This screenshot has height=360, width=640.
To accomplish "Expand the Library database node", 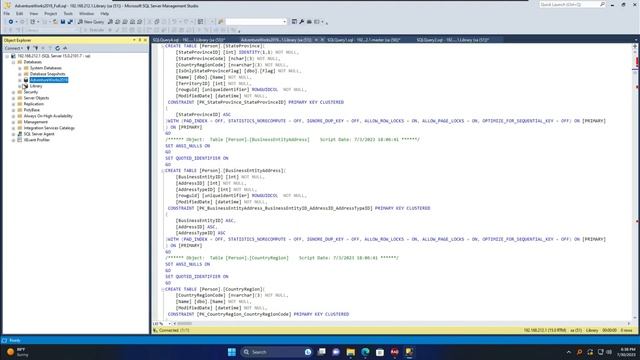I will [20, 86].
